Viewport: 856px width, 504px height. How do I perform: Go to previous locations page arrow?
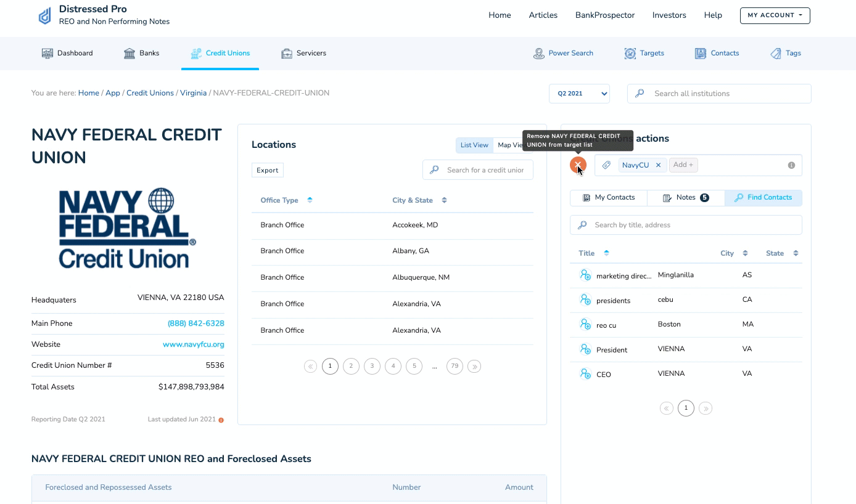[310, 367]
